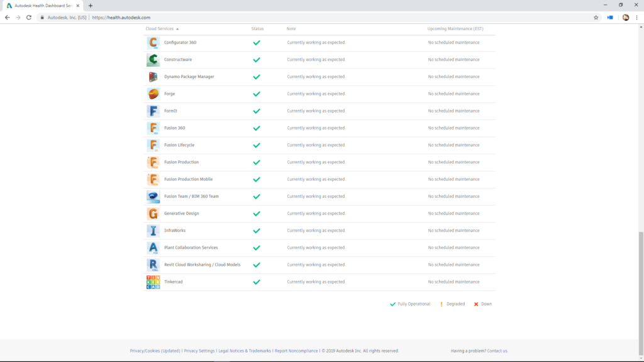Click the Constructware product icon
The image size is (644, 362).
point(153,60)
